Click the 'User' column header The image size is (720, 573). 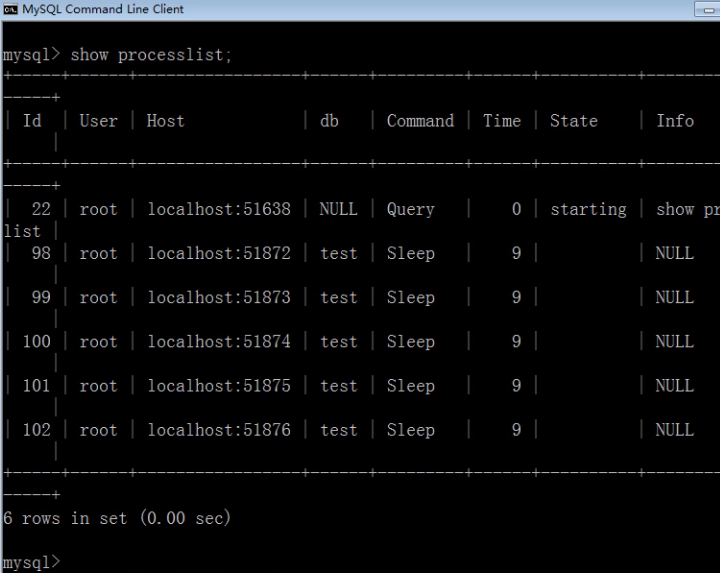pos(98,121)
